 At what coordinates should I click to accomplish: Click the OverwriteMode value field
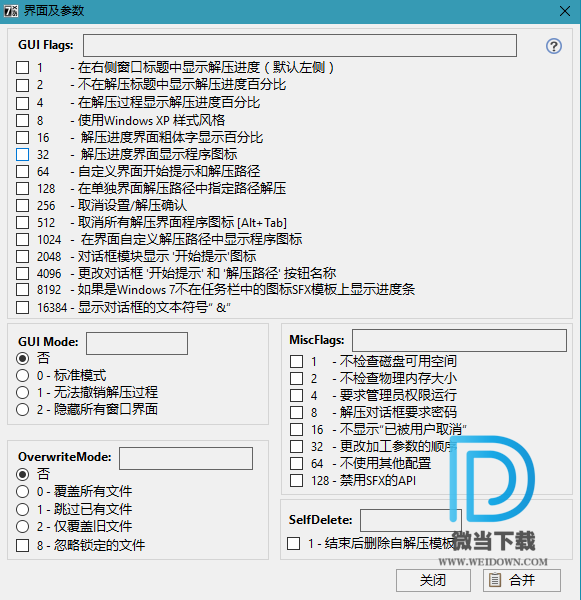pos(186,458)
